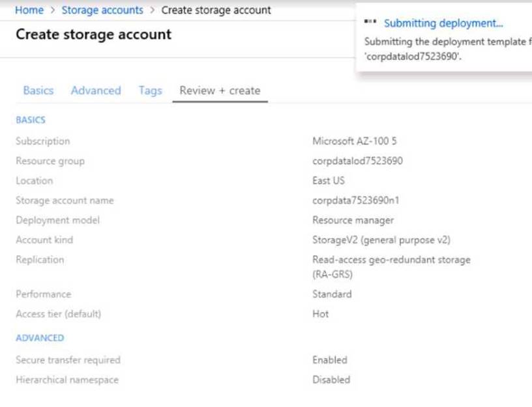532x407 pixels.
Task: Click the Location field label
Action: pos(35,180)
